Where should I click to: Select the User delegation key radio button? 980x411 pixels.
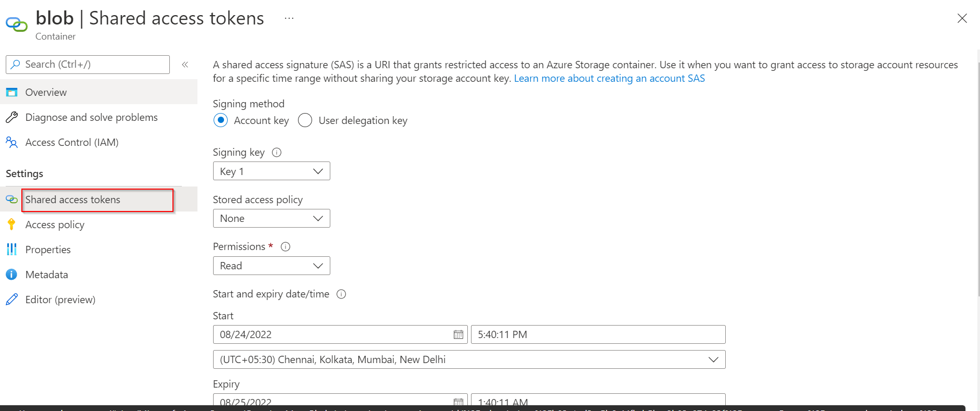(x=305, y=120)
